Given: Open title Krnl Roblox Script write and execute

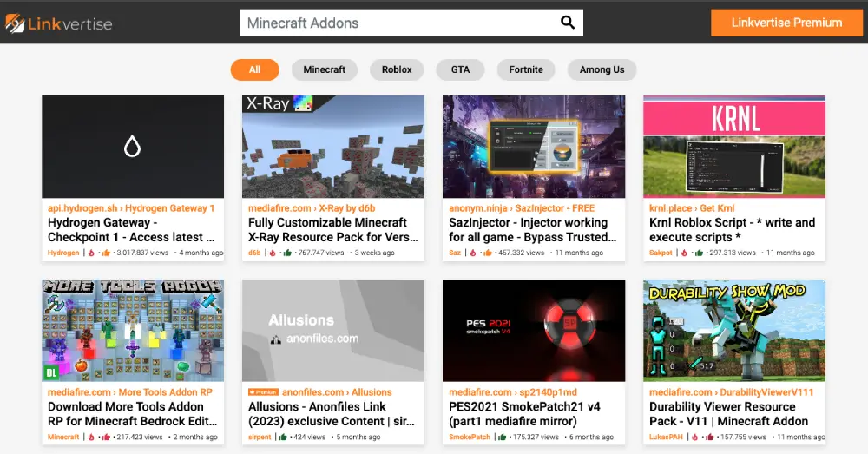Looking at the screenshot, I should (x=732, y=230).
